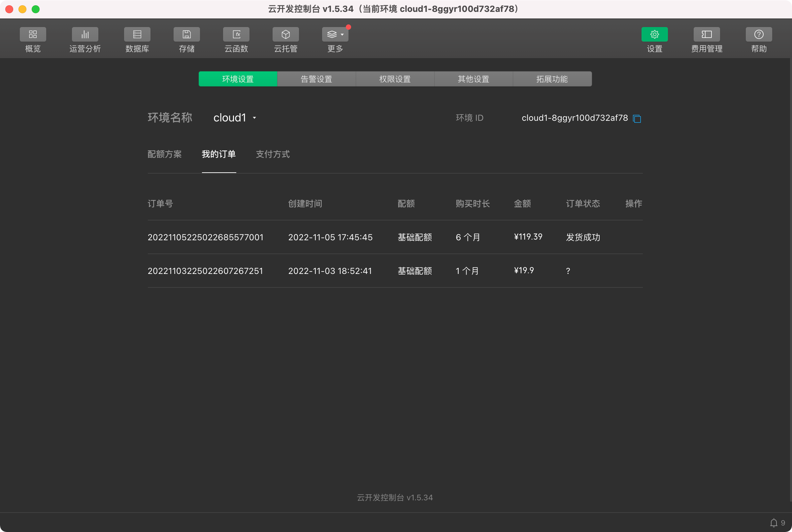The height and width of the screenshot is (532, 792).
Task: Select the 其他设置 tab
Action: (473, 79)
